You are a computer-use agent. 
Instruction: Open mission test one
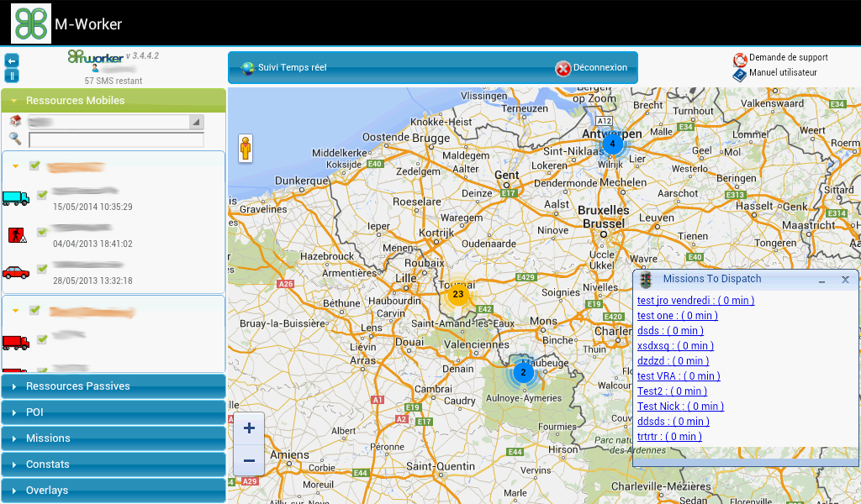[x=678, y=316]
